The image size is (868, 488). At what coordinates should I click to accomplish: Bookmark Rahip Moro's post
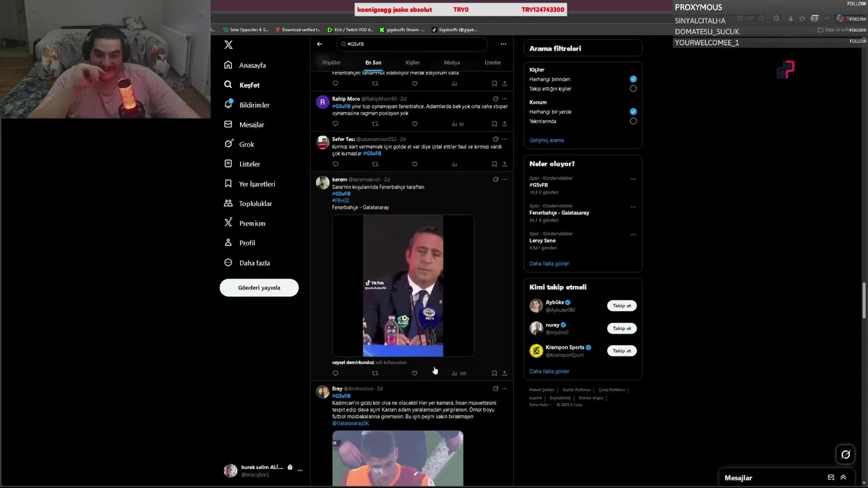click(x=494, y=124)
